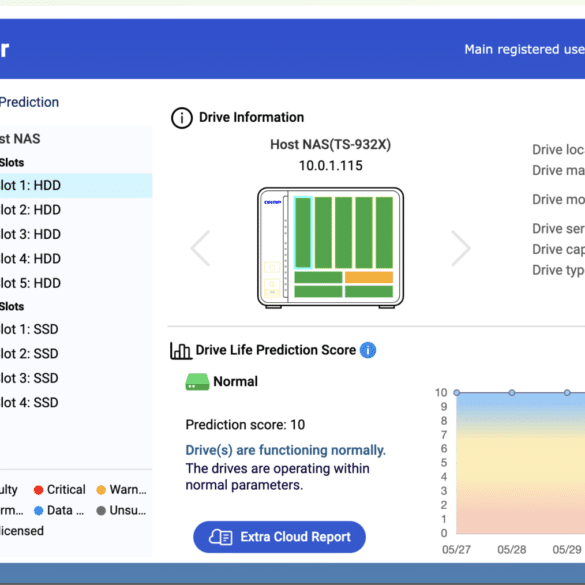Click the IP address 10.0.1.115
The image size is (585, 585).
331,166
